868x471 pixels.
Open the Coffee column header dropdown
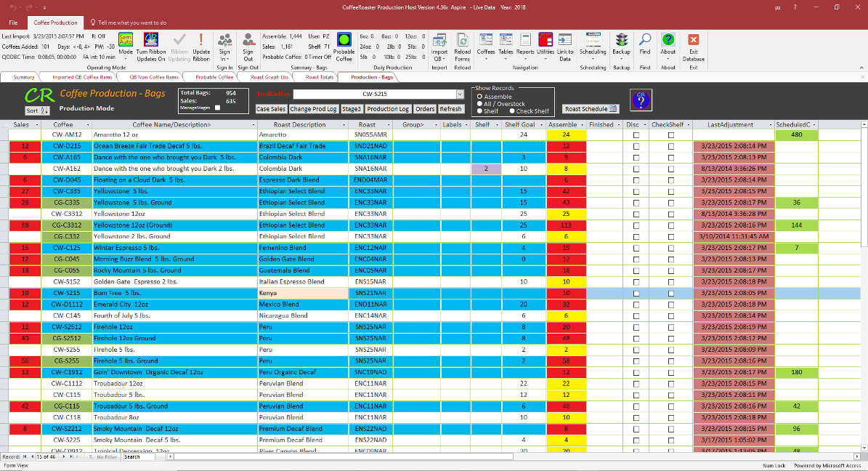click(88, 125)
